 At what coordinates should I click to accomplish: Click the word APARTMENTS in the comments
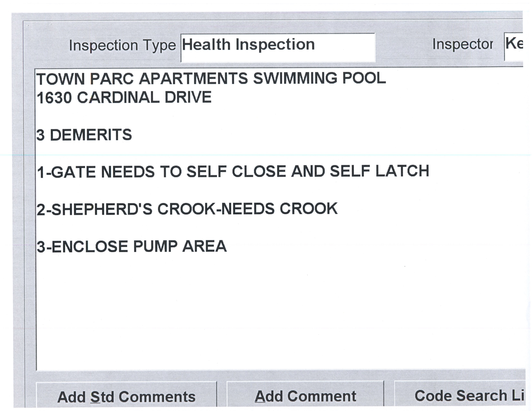click(193, 79)
